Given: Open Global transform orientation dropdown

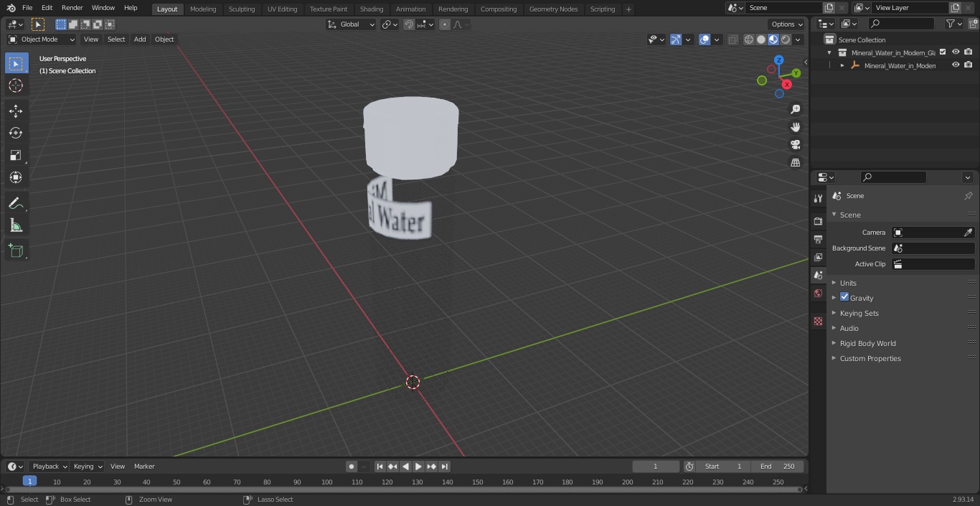Looking at the screenshot, I should tap(352, 24).
